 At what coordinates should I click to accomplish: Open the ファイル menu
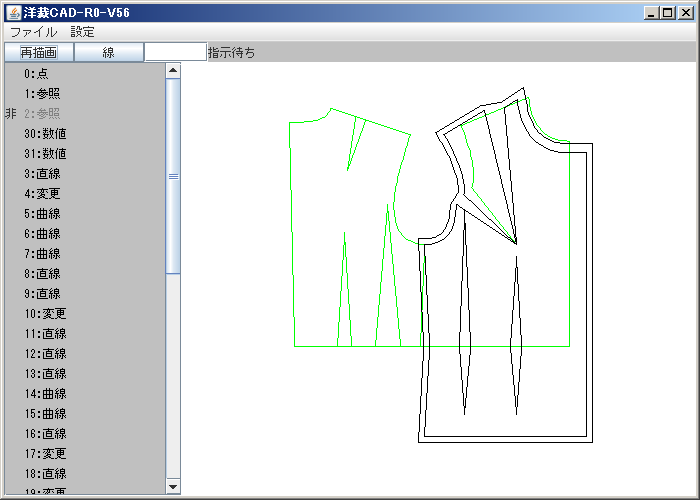(33, 32)
